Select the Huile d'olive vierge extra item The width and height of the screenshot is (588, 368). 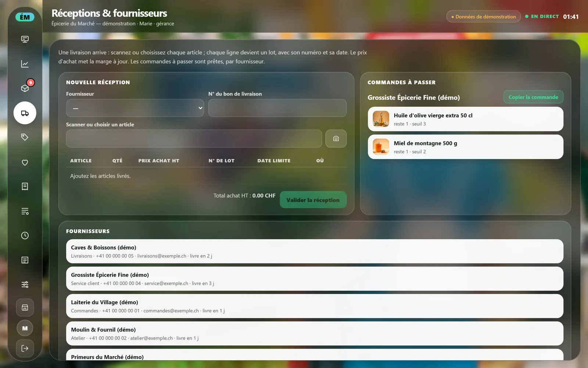point(466,119)
